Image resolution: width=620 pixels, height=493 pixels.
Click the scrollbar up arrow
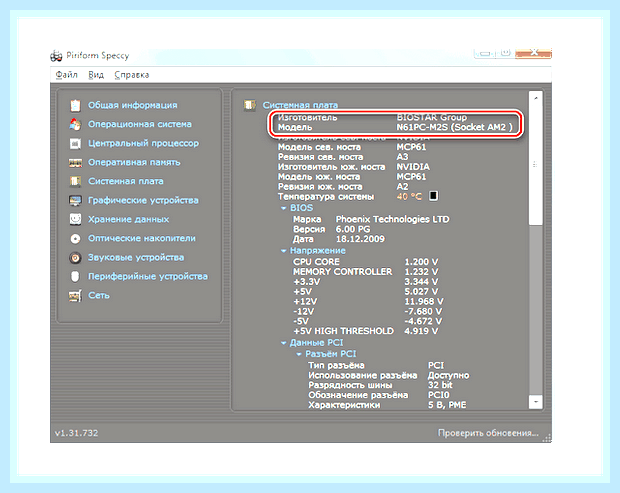click(x=536, y=98)
